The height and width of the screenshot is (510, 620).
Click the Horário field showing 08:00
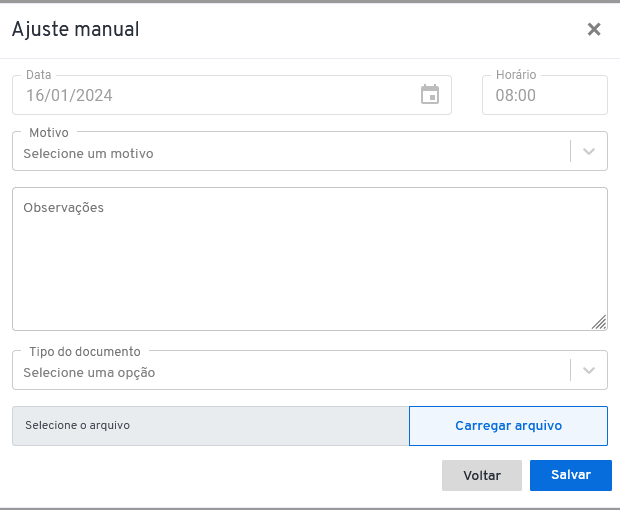[544, 95]
